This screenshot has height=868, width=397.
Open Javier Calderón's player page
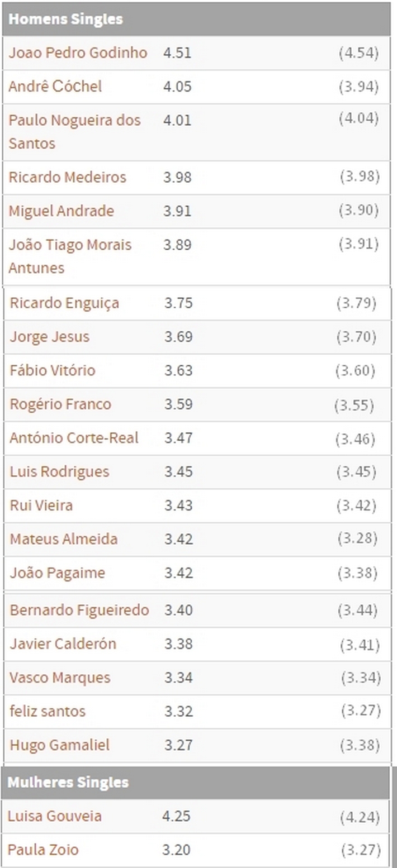63,643
